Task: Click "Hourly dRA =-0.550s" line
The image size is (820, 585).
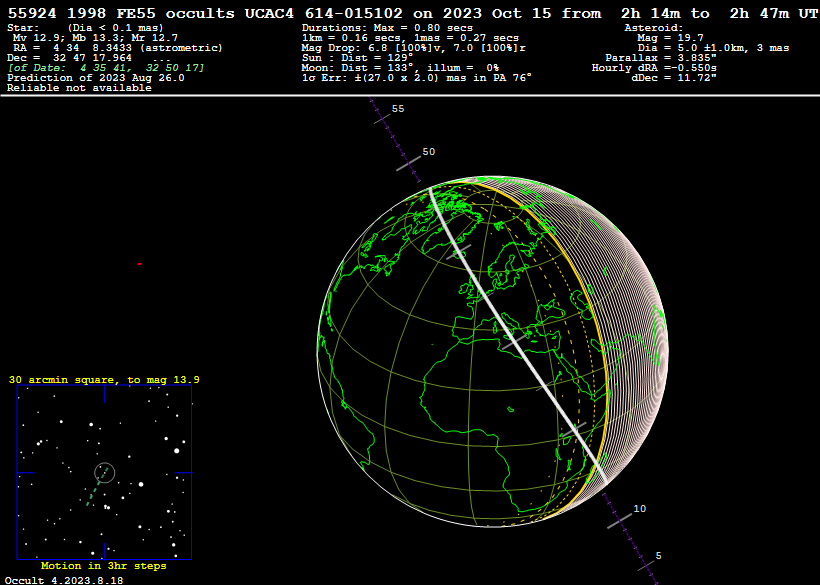Action: [x=654, y=67]
